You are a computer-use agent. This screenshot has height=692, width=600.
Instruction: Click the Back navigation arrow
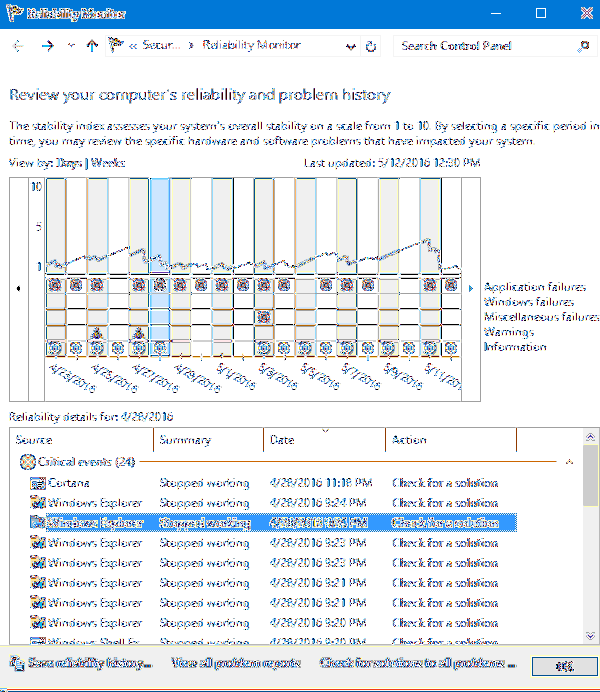point(17,46)
